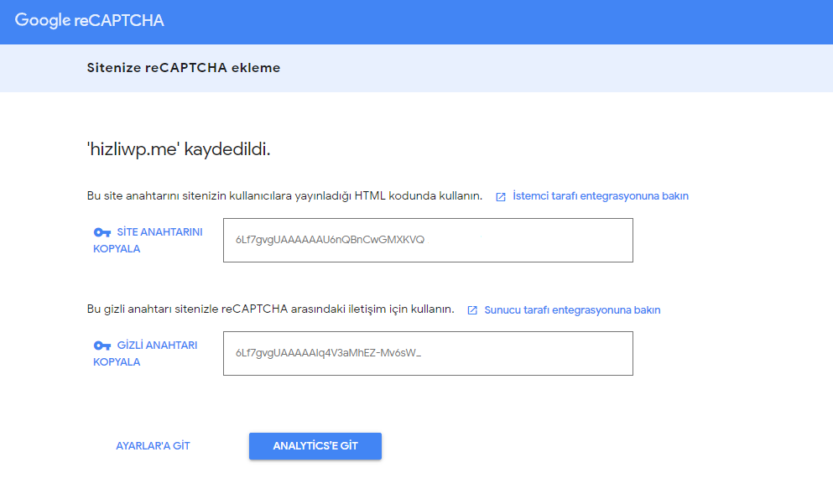This screenshot has height=504, width=833.
Task: Go to settings with AYARLAR'A GİT
Action: [x=153, y=446]
